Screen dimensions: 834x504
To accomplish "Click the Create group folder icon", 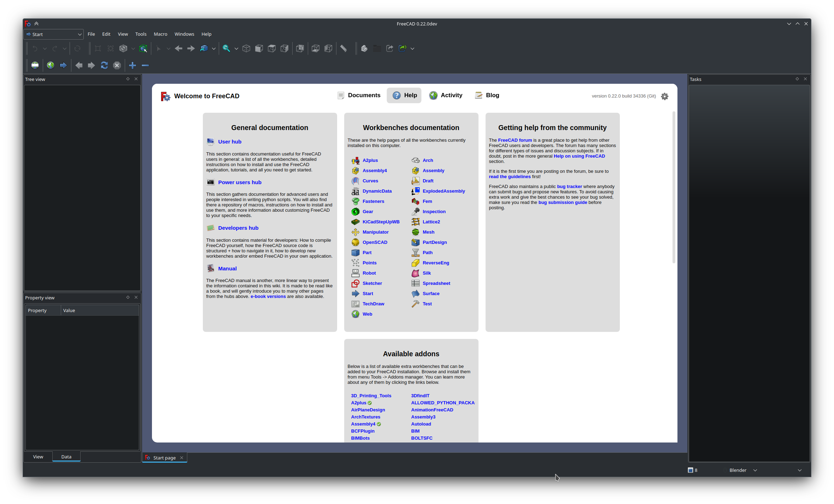I will pos(377,48).
